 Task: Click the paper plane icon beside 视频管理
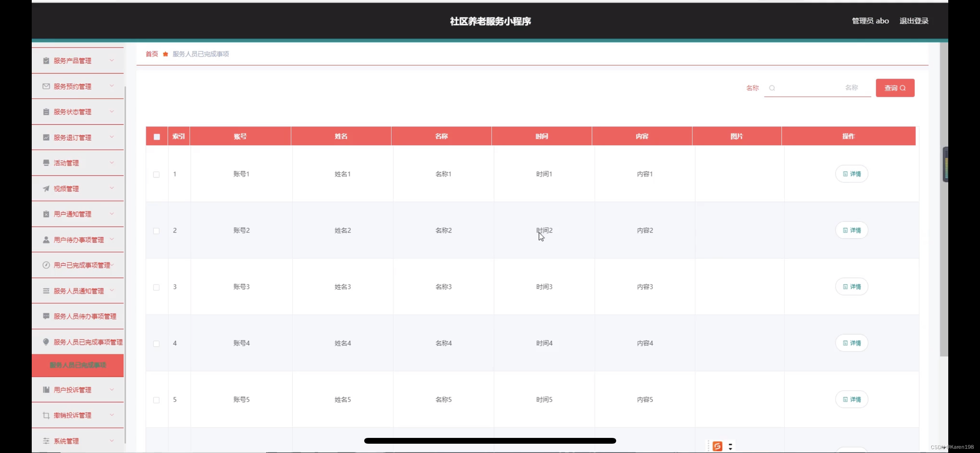tap(46, 189)
